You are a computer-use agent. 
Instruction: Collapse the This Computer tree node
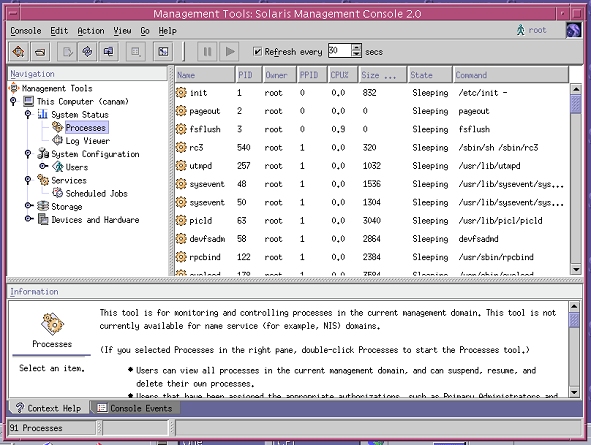13,101
